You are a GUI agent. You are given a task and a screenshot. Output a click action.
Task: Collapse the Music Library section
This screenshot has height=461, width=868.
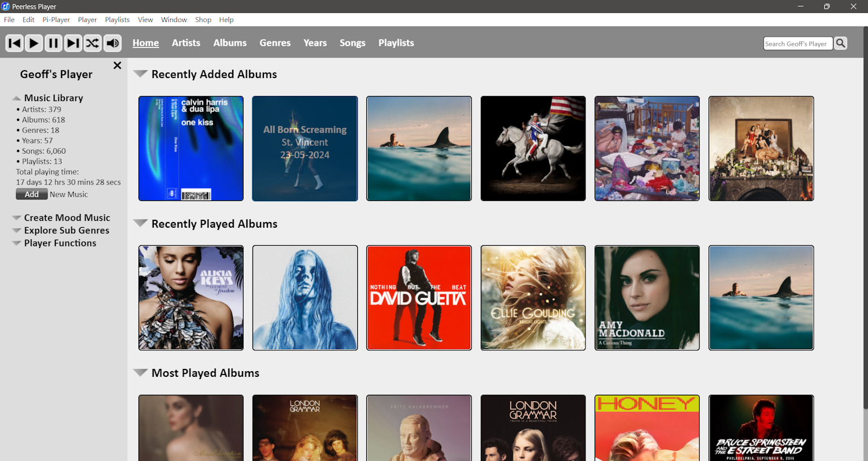[17, 98]
